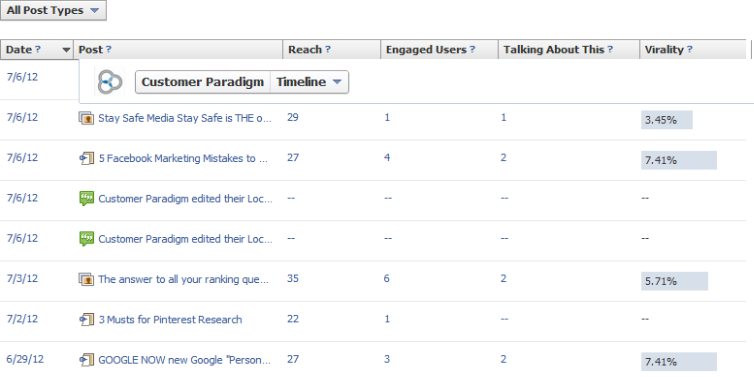Click engaged users value 3 for GOOGLE NOW
This screenshot has height=377, width=754.
coord(387,360)
